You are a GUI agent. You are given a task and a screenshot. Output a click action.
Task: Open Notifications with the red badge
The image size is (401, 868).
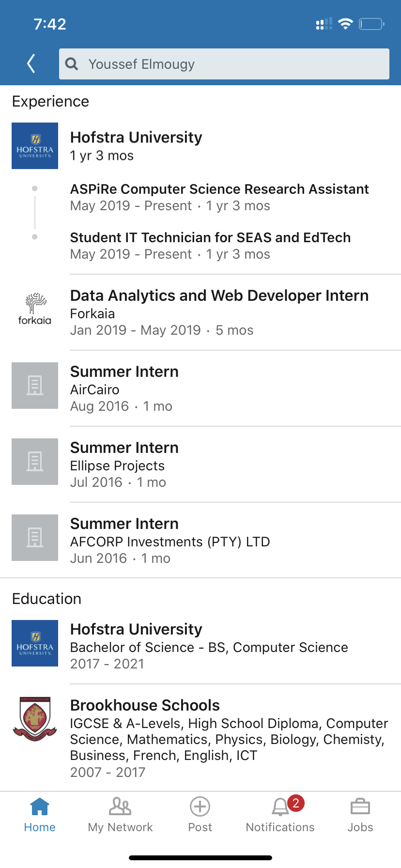pyautogui.click(x=280, y=815)
